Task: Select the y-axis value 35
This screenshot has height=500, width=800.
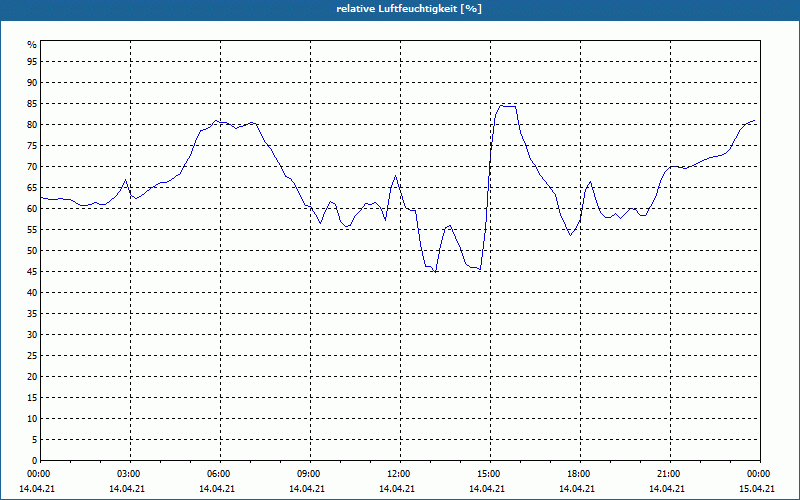Action: 32,314
